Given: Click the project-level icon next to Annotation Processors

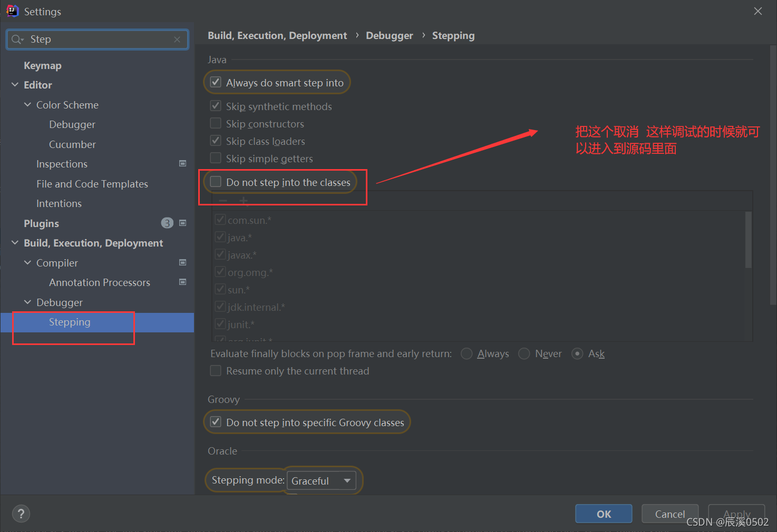Looking at the screenshot, I should pyautogui.click(x=183, y=282).
